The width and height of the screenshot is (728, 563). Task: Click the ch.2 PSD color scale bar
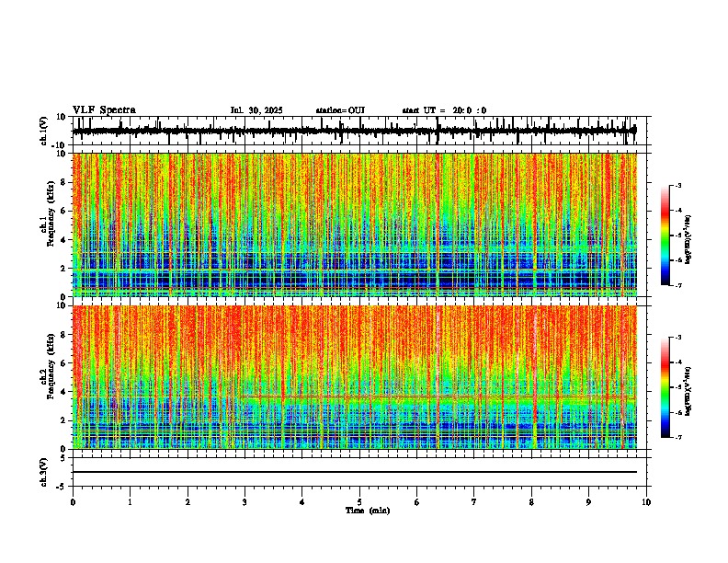(x=665, y=387)
